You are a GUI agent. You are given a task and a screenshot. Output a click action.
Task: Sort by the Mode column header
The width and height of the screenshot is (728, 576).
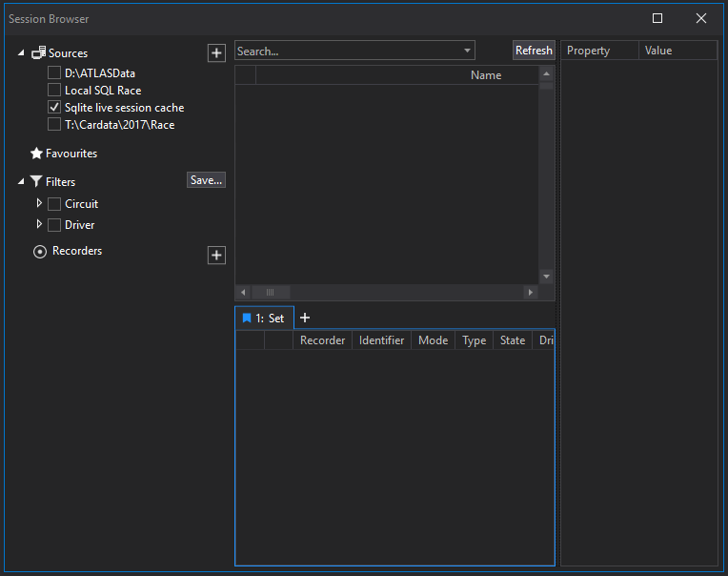tap(433, 340)
